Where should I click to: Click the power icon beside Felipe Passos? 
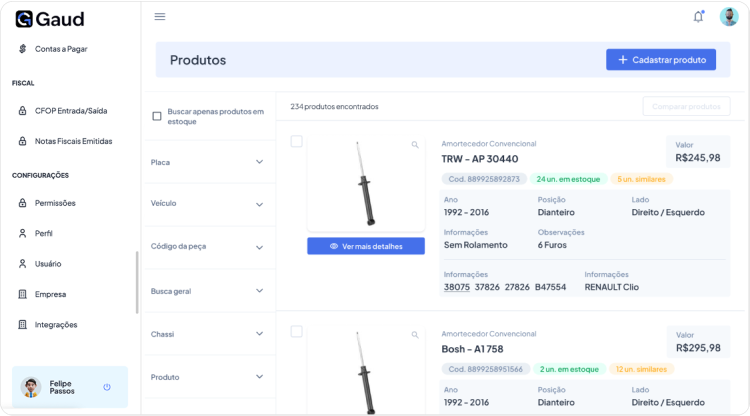[107, 387]
